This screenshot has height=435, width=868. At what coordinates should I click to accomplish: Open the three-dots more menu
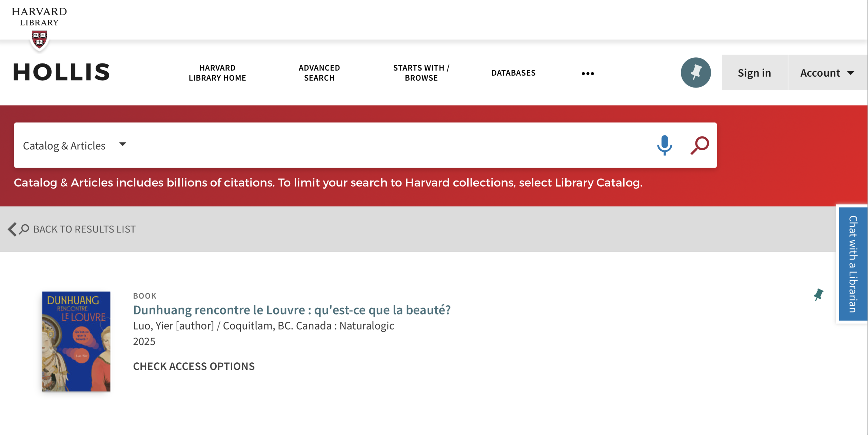[x=588, y=73]
